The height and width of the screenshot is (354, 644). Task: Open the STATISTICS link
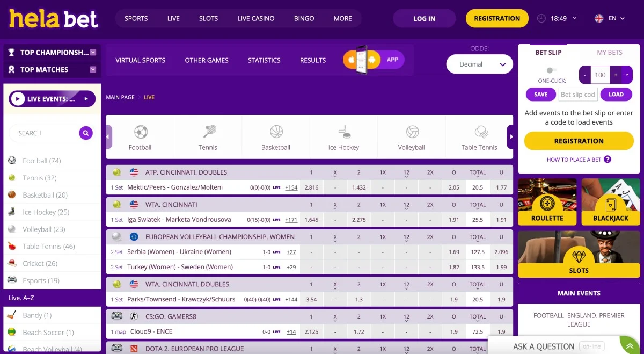[264, 60]
